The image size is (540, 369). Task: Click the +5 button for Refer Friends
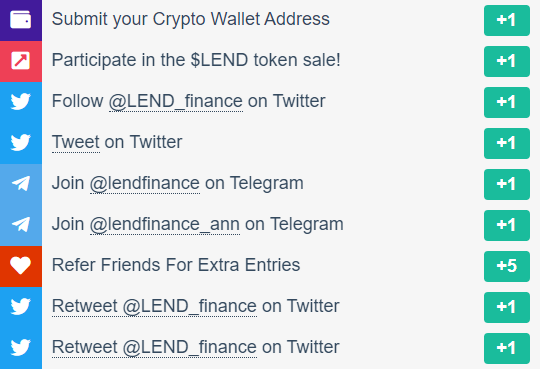pos(507,266)
